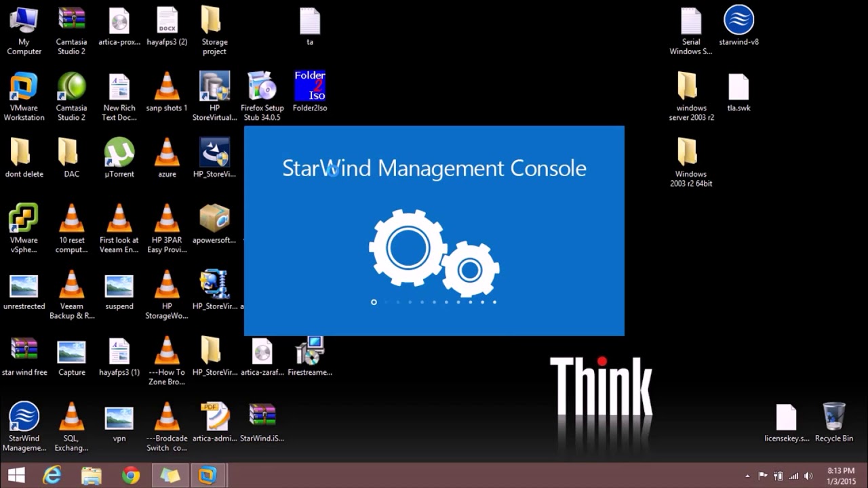Select the licensekey.s... file
This screenshot has width=868, height=488.
click(x=787, y=422)
